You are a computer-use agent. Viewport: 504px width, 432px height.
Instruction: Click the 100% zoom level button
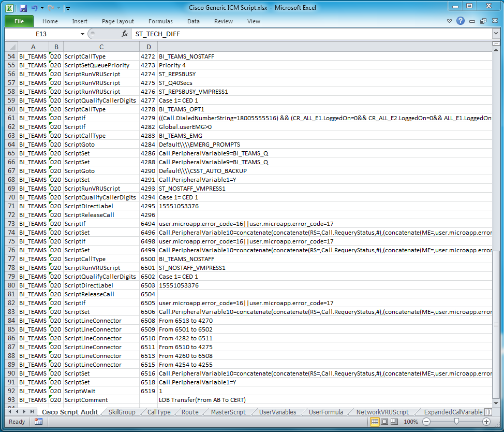[x=411, y=422]
